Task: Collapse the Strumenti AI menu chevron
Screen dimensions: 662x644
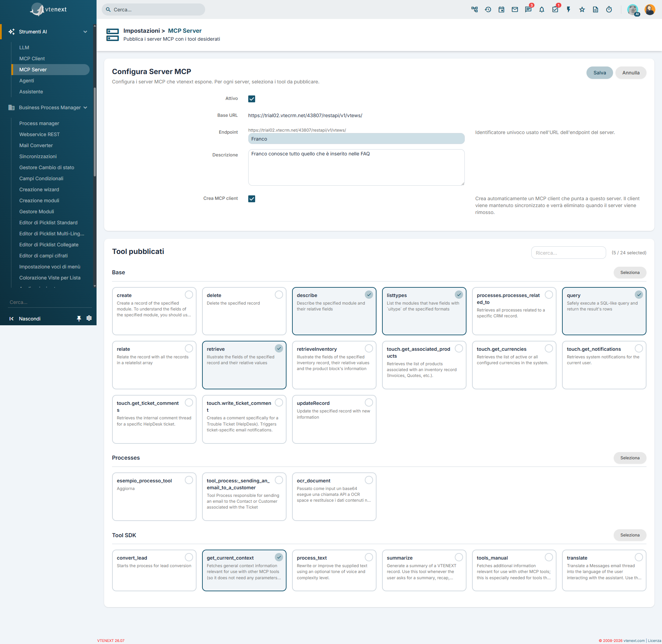Action: (x=85, y=32)
